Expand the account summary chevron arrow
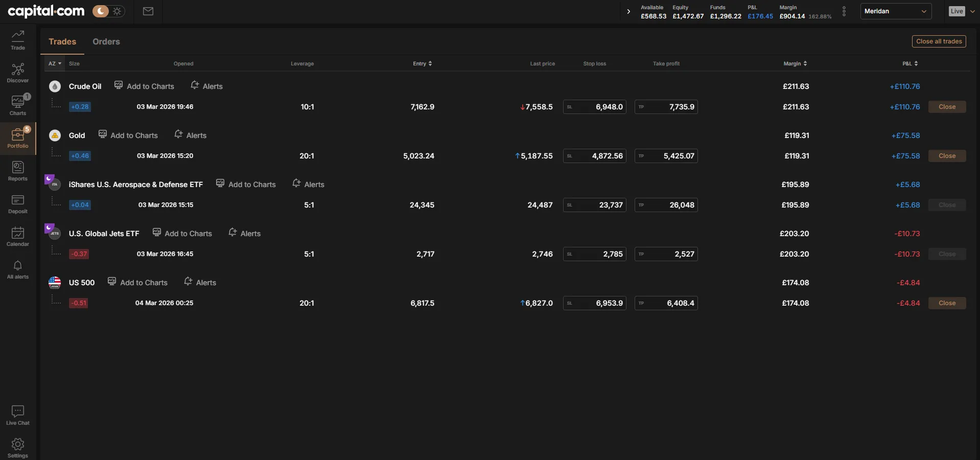Screen dimensions: 980x460 click(x=628, y=11)
